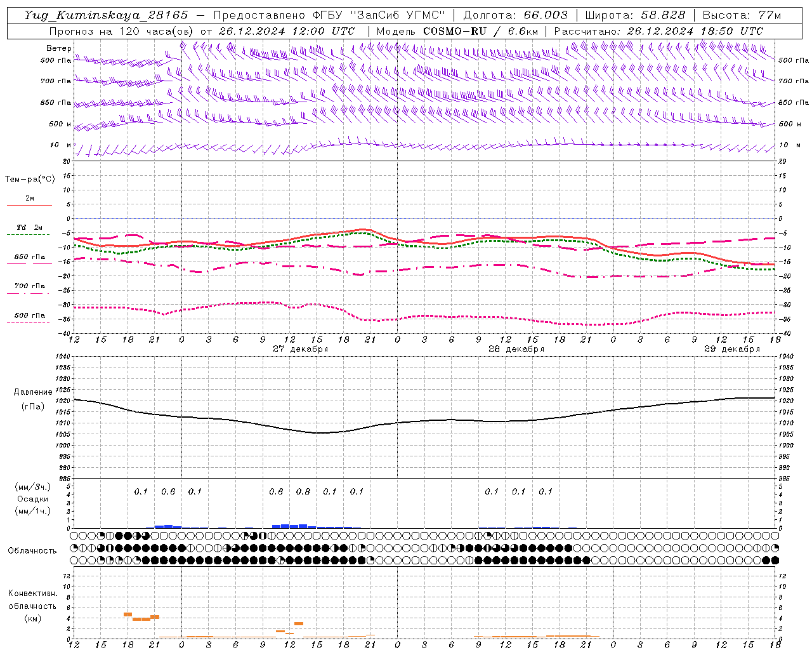Click the 20 label on left temperature axis
The image size is (812, 650).
67,161
